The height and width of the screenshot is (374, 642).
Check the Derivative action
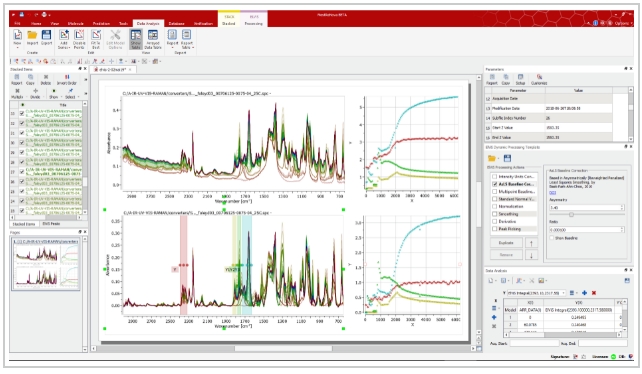(x=494, y=221)
